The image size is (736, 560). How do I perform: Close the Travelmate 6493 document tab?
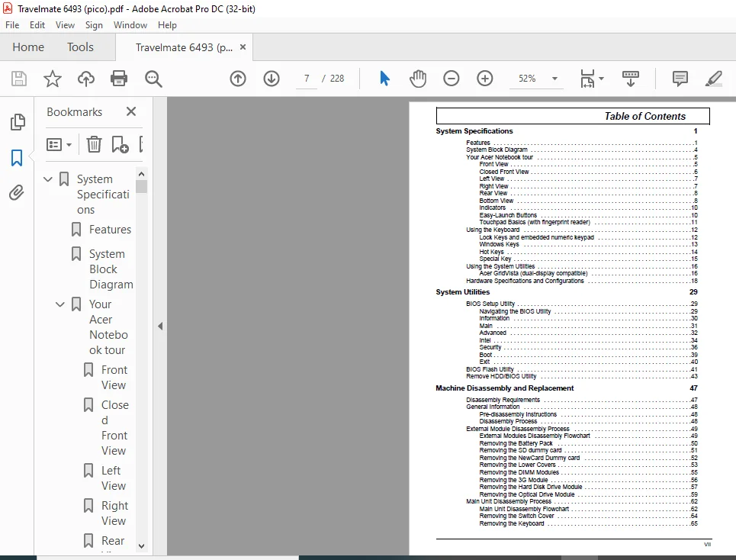pyautogui.click(x=243, y=47)
